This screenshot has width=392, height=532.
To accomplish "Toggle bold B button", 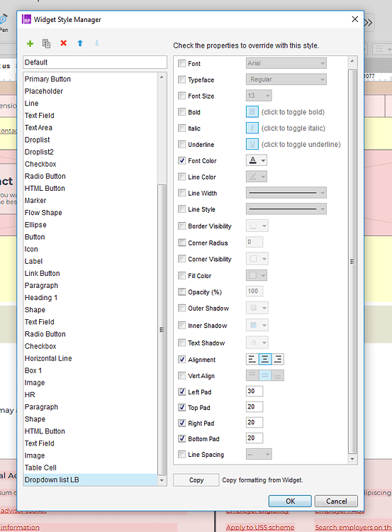I will point(252,111).
